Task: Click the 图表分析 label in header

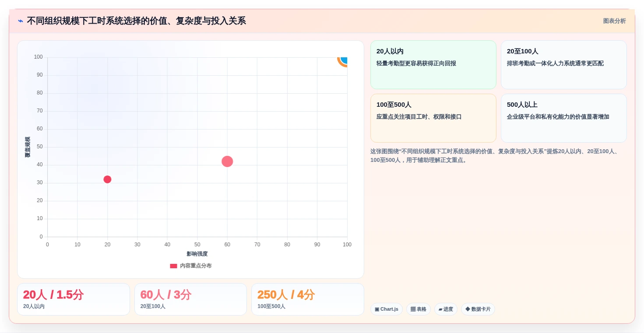Action: click(x=614, y=21)
